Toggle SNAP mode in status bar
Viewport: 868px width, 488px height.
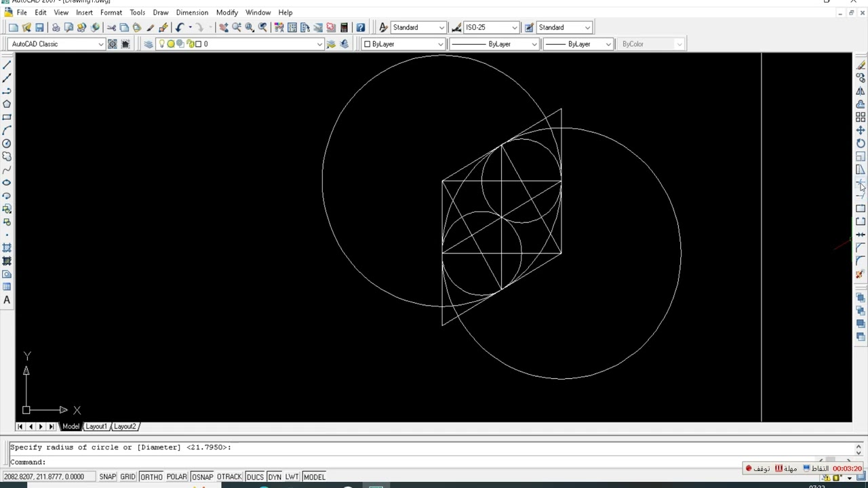pos(107,477)
